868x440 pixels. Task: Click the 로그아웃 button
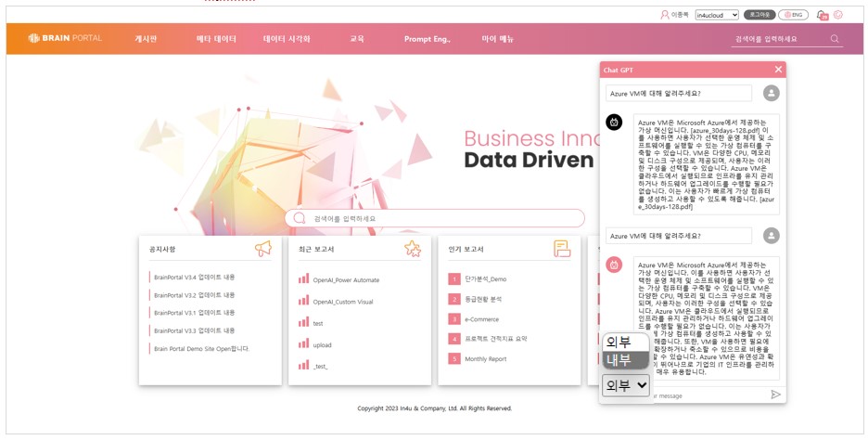(x=759, y=15)
